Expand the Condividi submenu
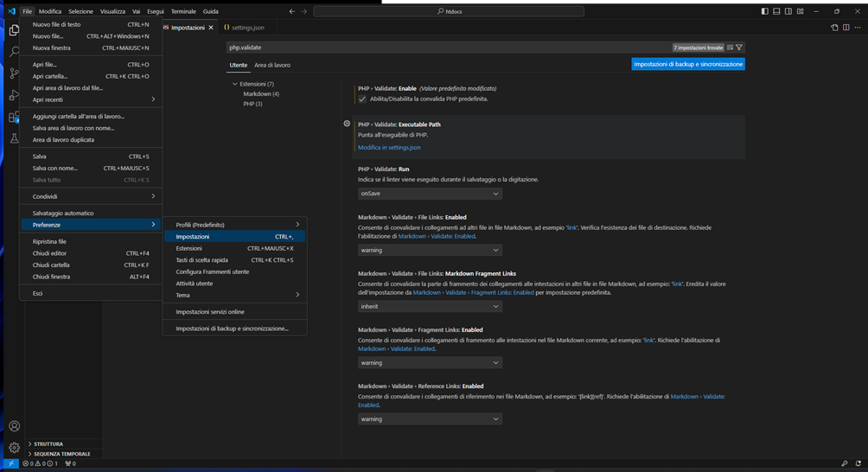Image resolution: width=868 pixels, height=472 pixels. 92,196
